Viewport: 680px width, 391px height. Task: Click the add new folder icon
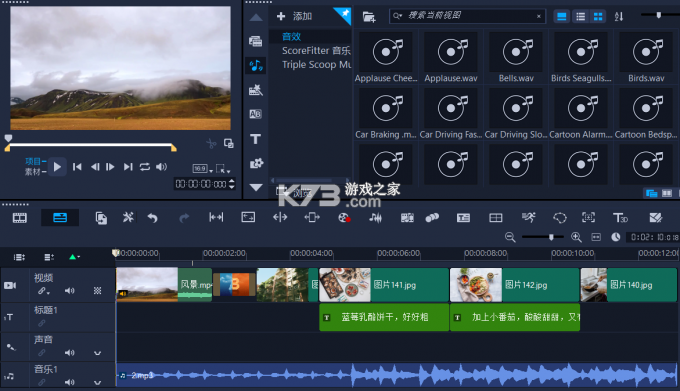click(x=369, y=17)
